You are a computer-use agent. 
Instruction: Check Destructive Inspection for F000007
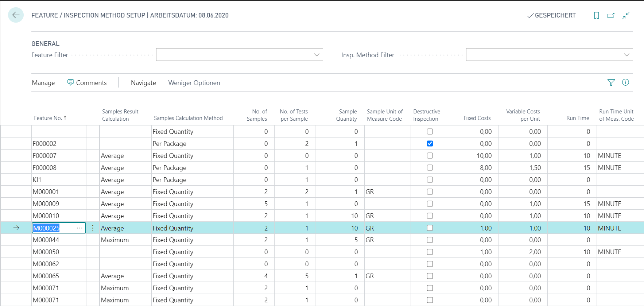430,155
